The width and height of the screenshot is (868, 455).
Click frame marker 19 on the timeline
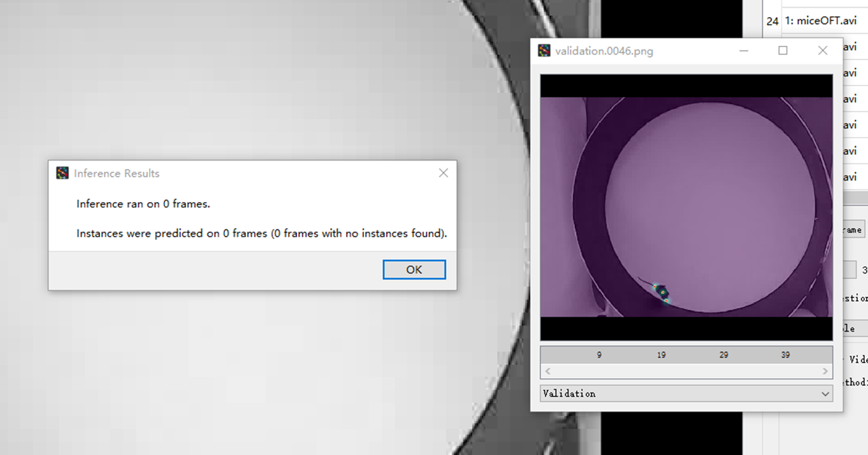661,354
